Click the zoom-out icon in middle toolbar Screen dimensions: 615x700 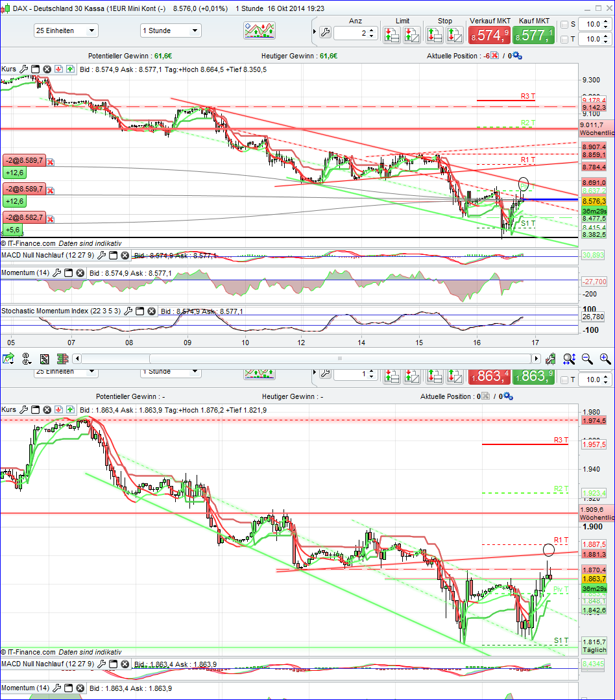click(586, 359)
